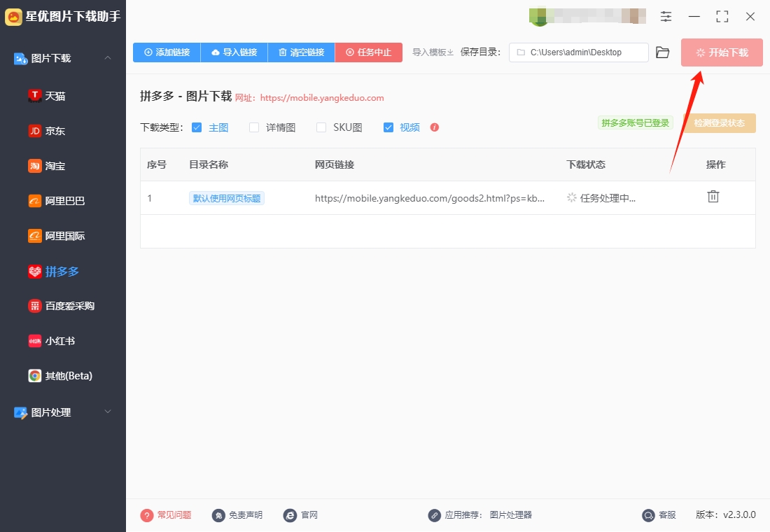Click the 检测登录状态 button
Screen dimensions: 770x532
[x=720, y=122]
